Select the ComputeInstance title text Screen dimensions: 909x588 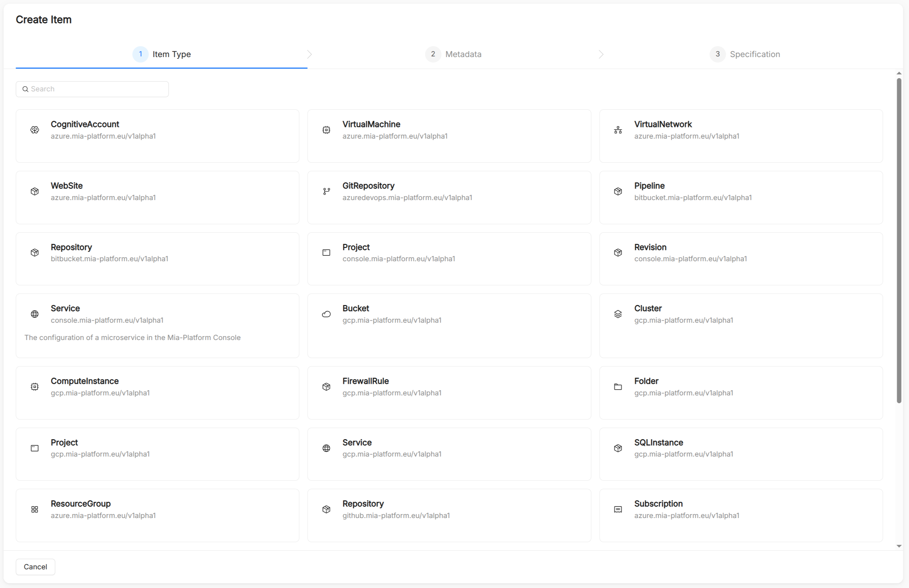pos(84,381)
